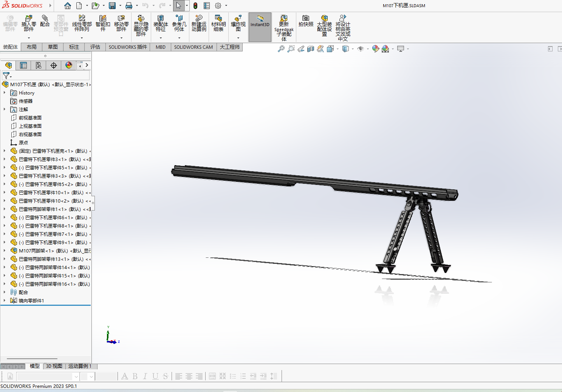Click the Home icon in the top toolbar
562x392 pixels.
(x=68, y=6)
